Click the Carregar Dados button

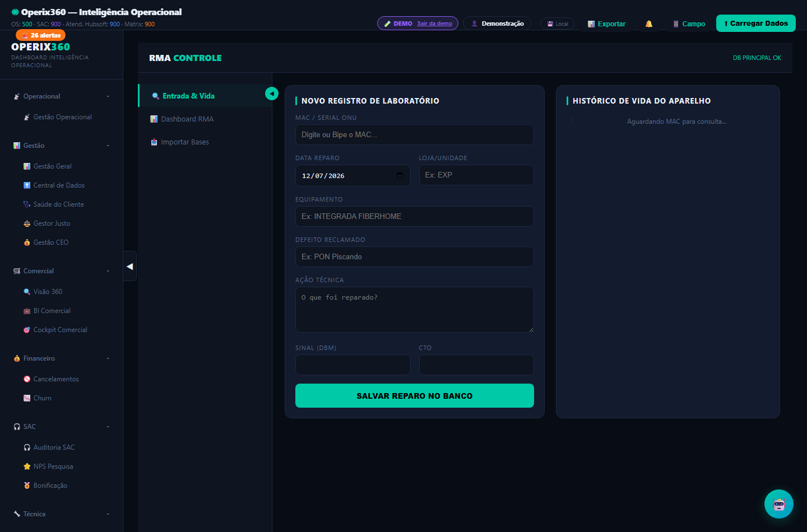756,24
